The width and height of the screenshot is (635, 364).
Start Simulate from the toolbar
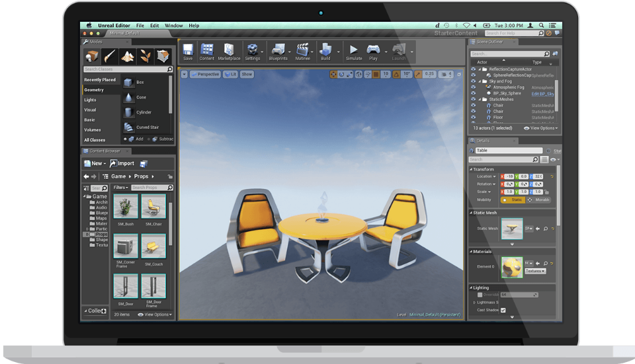tap(353, 50)
